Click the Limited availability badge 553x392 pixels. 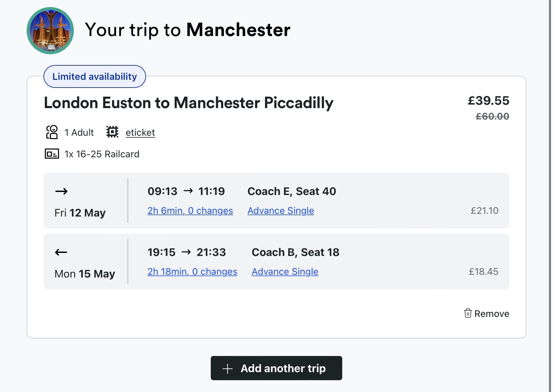tap(95, 76)
